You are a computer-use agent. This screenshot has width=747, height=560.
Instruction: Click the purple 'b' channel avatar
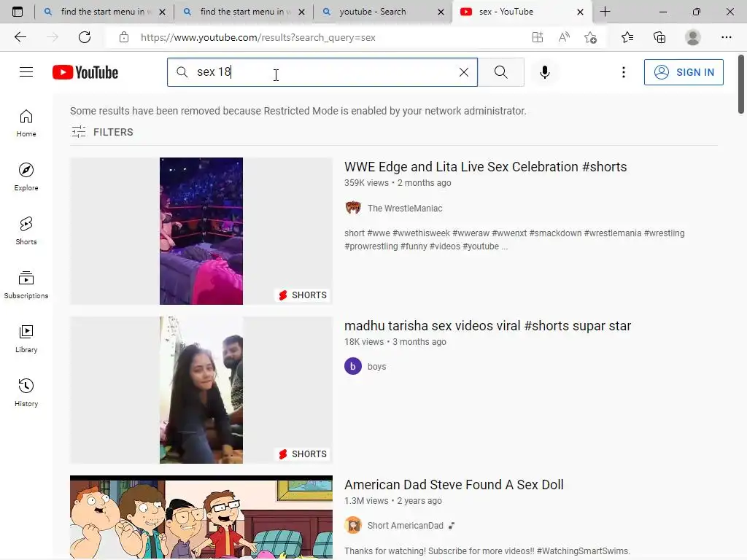tap(353, 366)
